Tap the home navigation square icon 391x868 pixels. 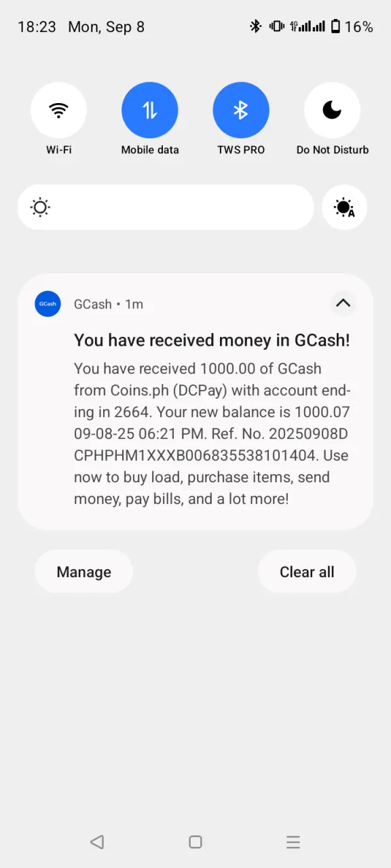pos(195,842)
